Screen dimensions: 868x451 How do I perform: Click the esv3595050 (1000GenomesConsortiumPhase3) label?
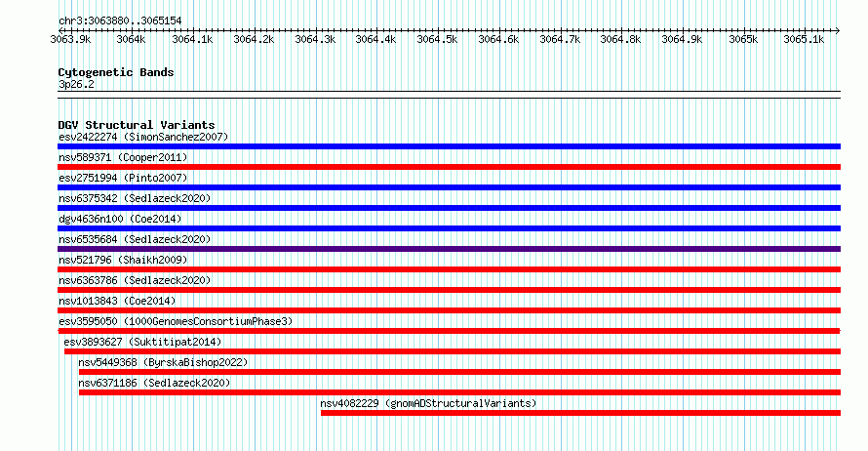point(176,321)
